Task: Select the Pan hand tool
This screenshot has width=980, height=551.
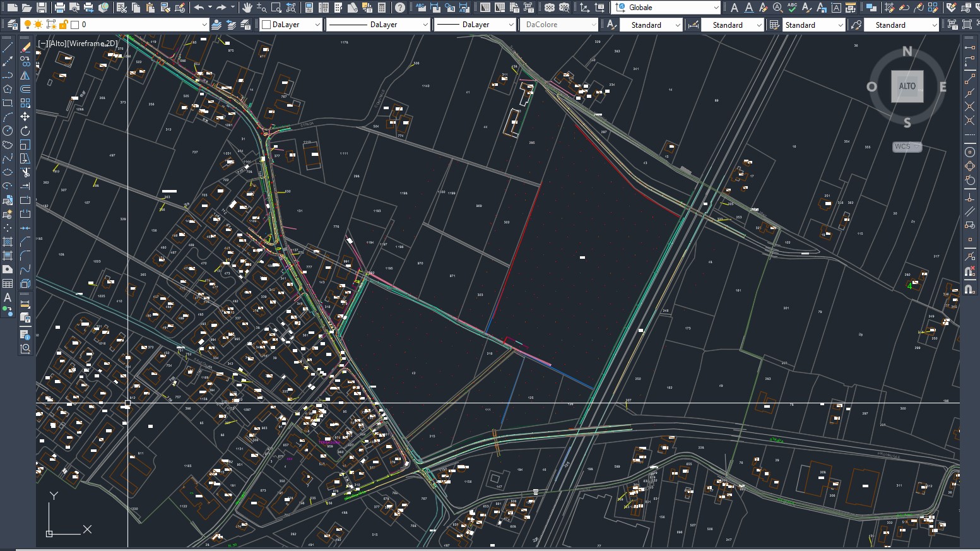Action: tap(247, 8)
